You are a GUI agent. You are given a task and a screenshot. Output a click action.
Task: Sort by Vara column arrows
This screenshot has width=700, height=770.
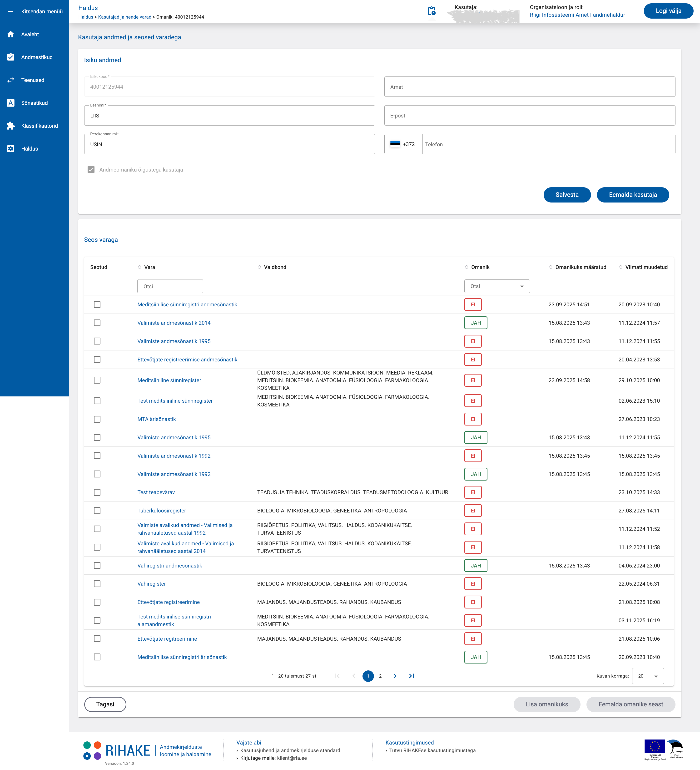point(139,267)
